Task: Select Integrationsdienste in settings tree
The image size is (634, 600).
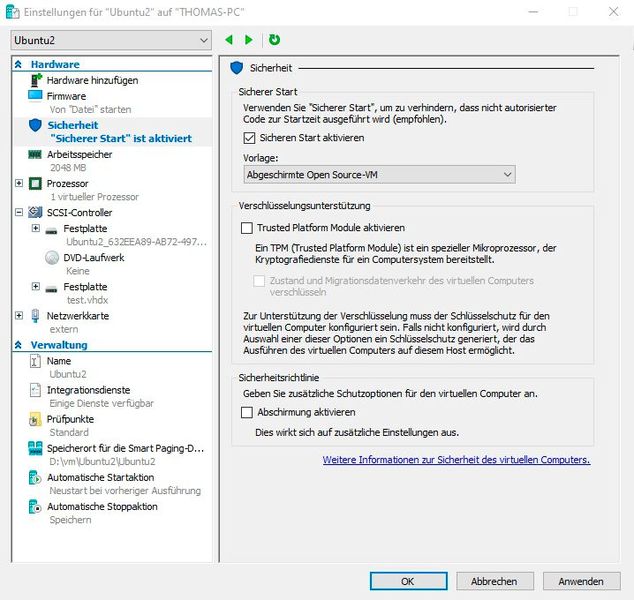Action: pos(89,390)
